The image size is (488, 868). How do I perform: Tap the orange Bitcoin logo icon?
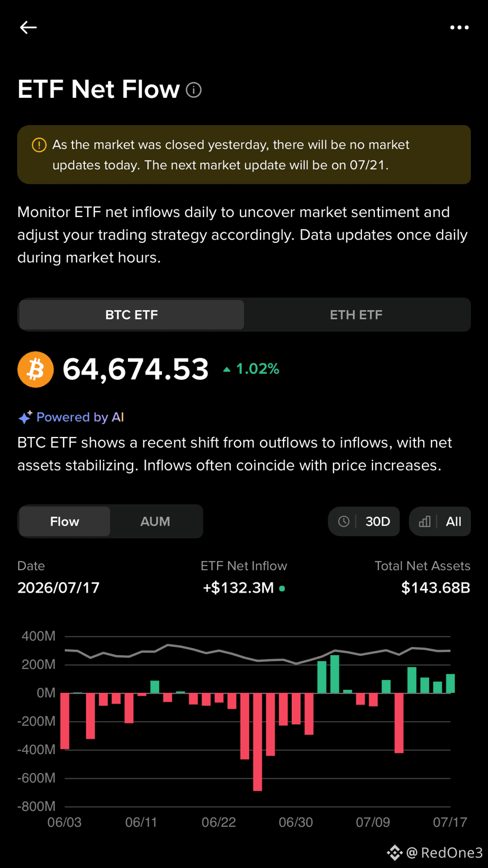click(x=35, y=369)
